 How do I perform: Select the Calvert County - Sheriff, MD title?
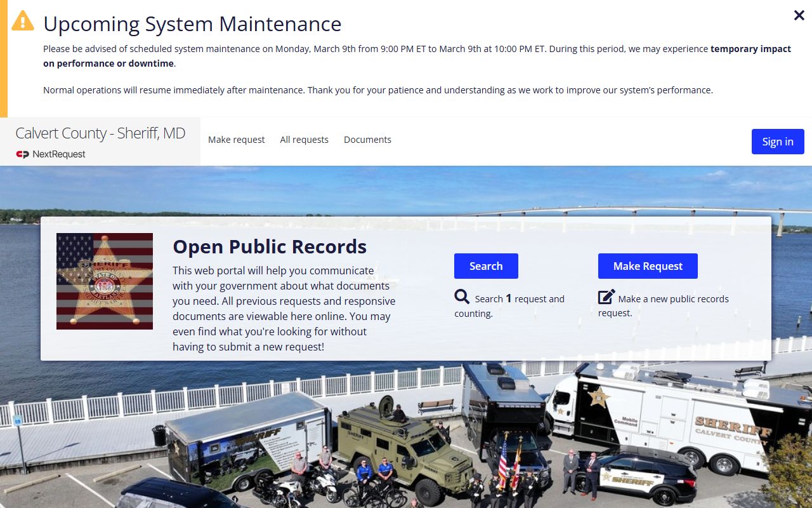pos(100,133)
